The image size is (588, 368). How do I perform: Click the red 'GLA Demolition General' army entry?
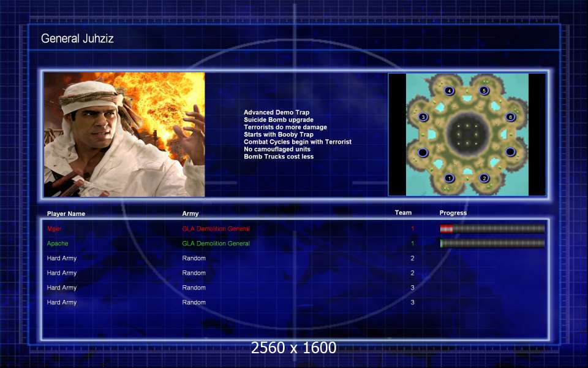pos(216,229)
